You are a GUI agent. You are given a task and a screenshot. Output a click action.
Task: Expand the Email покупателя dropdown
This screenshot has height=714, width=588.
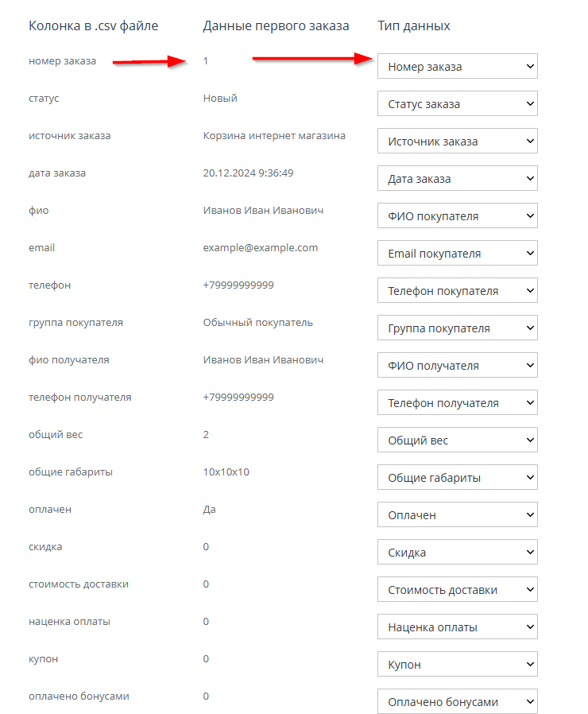457,254
